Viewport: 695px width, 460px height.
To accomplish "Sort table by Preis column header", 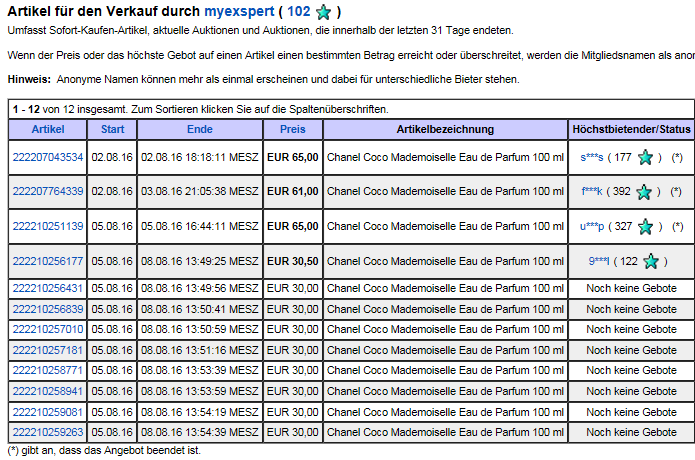I will pyautogui.click(x=293, y=129).
